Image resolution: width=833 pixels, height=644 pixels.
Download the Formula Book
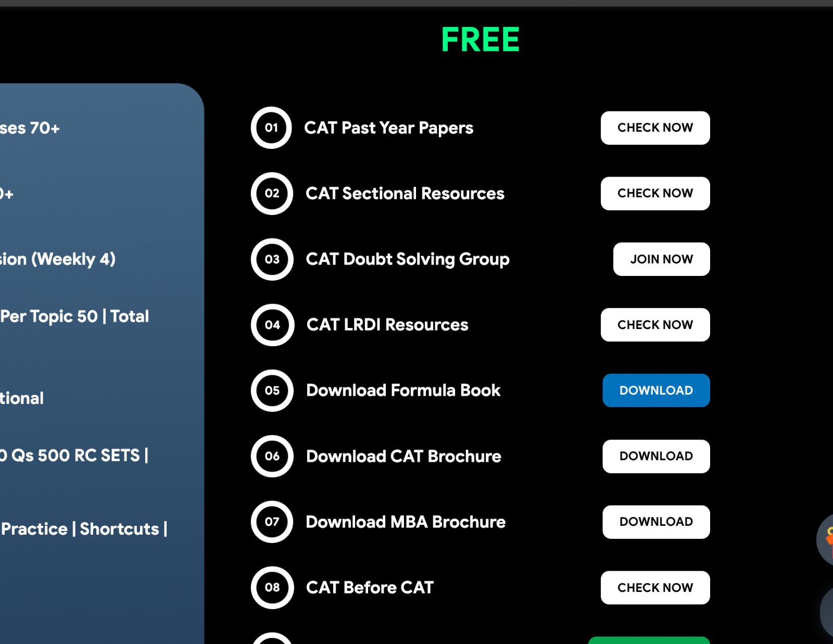(x=656, y=390)
